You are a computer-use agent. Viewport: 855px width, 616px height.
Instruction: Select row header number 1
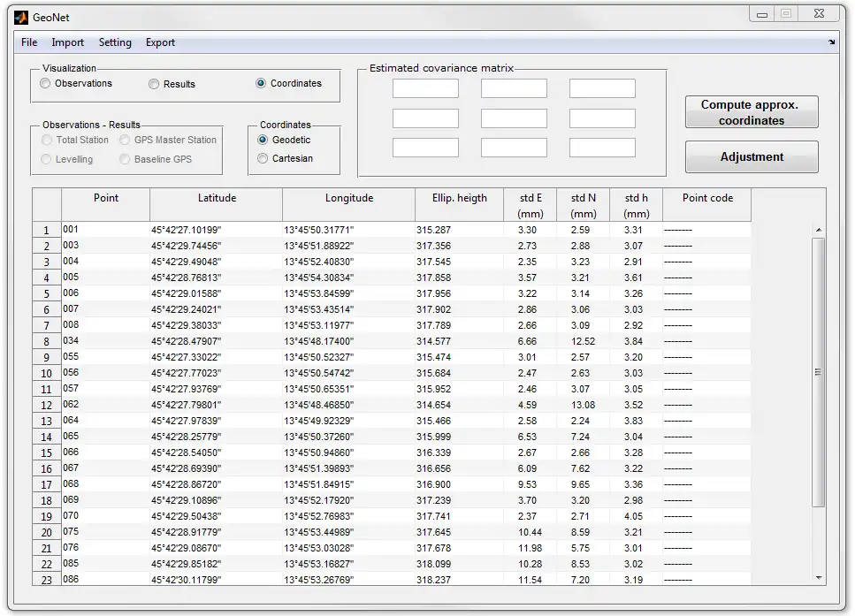pos(47,230)
